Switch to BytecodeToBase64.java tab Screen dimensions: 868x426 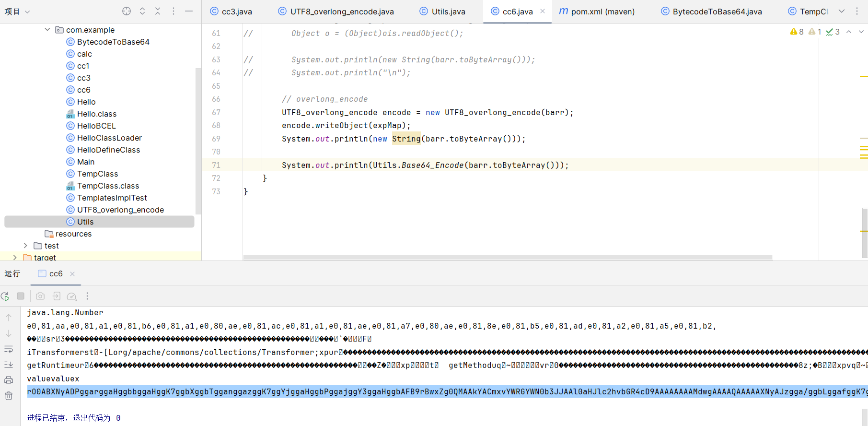click(x=712, y=12)
